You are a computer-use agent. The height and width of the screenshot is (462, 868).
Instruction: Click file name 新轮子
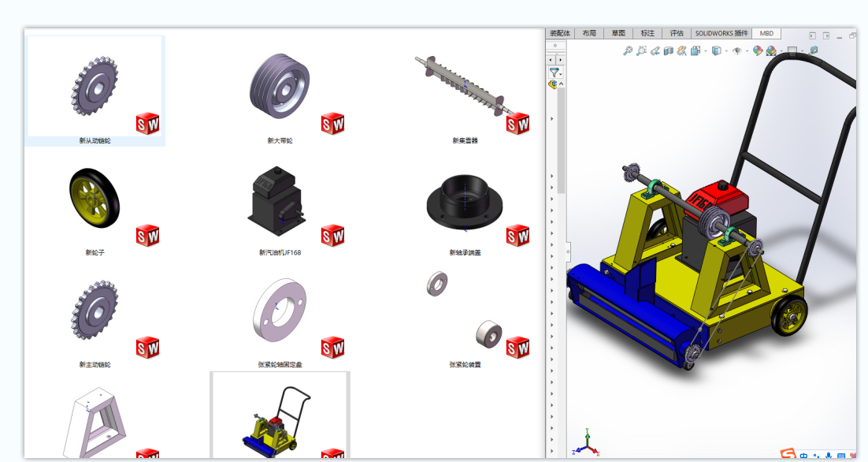95,252
